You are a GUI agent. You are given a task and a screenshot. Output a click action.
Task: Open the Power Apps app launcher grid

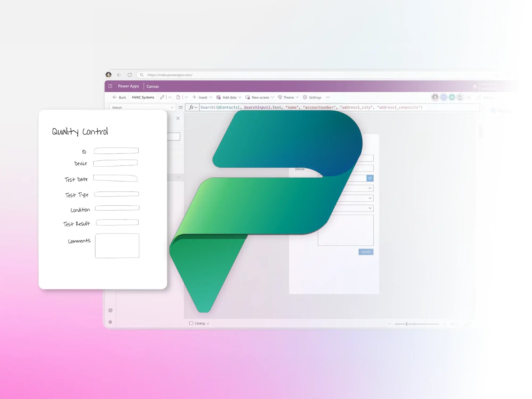pos(110,86)
